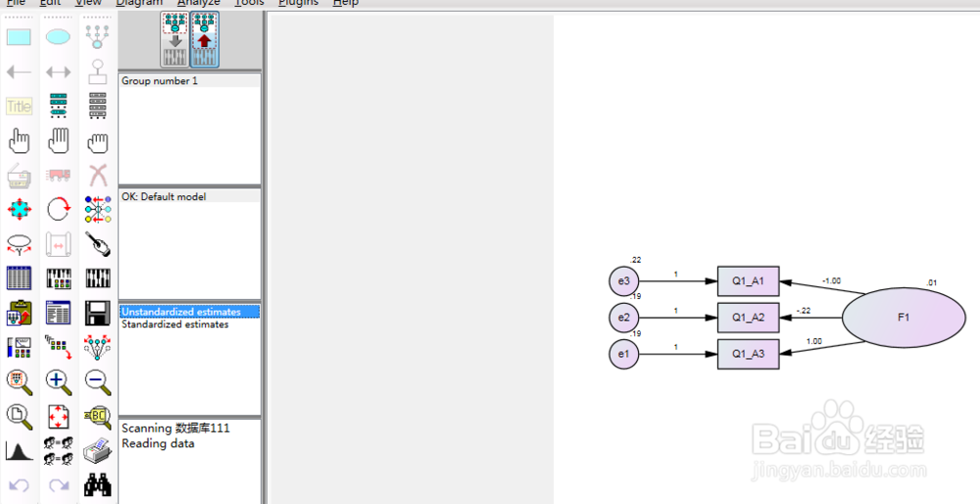Save the diagram with the floppy disk icon
This screenshot has width=980, height=504.
97,313
